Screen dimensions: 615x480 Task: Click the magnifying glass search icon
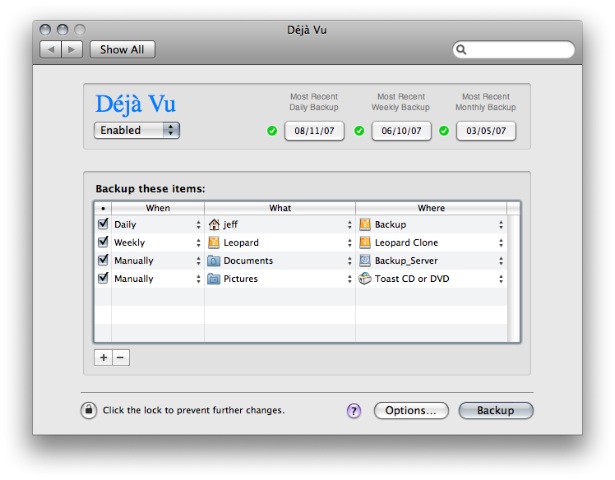coord(461,49)
